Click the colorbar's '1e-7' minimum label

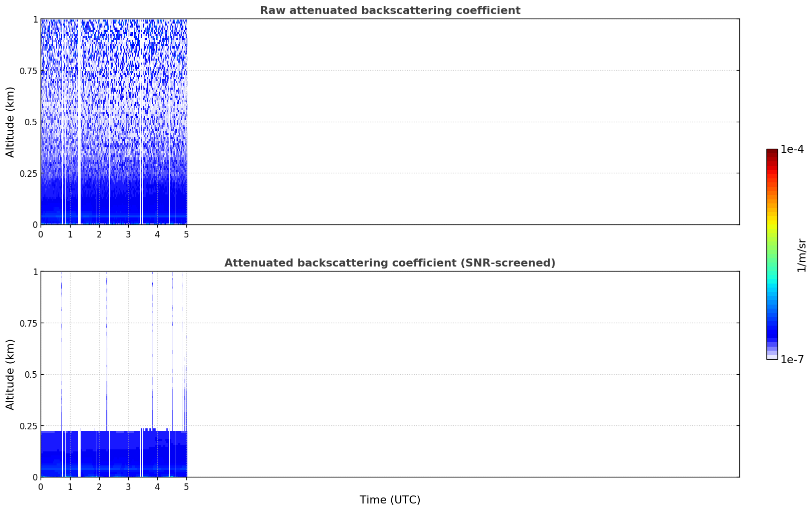tap(792, 360)
